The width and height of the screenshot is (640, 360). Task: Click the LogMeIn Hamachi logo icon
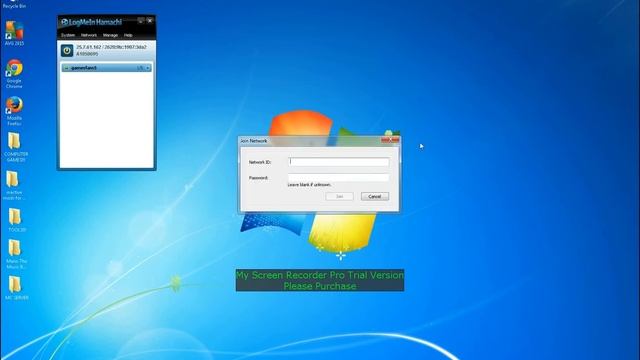pos(64,22)
